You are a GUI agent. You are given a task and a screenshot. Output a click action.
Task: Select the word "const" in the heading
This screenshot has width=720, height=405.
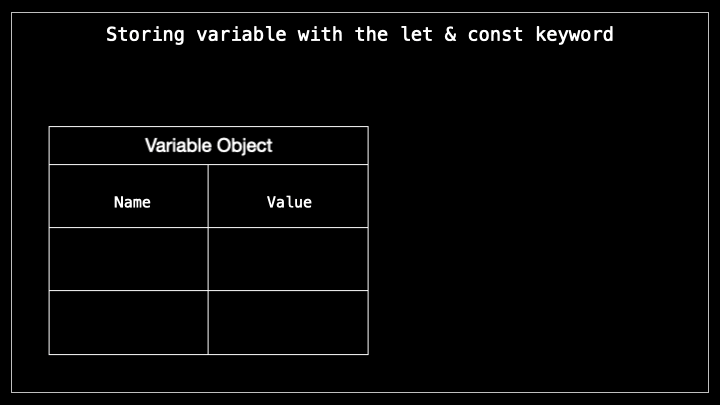[495, 34]
